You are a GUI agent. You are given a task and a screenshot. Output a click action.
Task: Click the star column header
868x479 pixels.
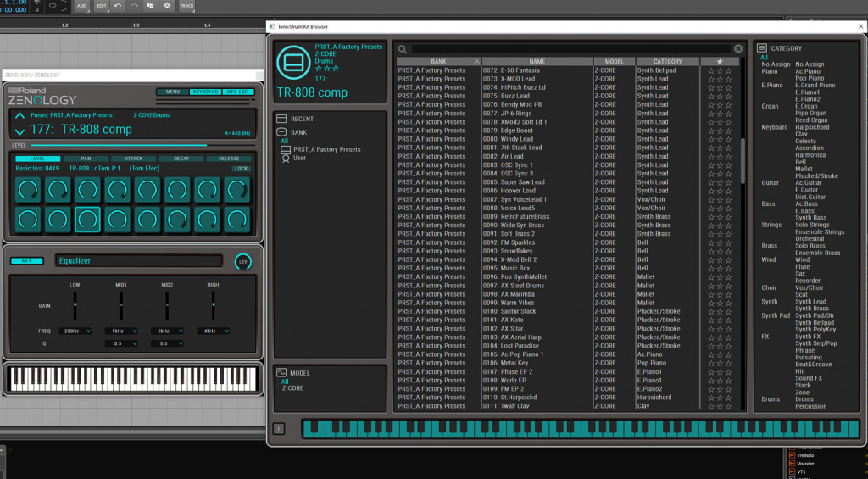[x=720, y=62]
